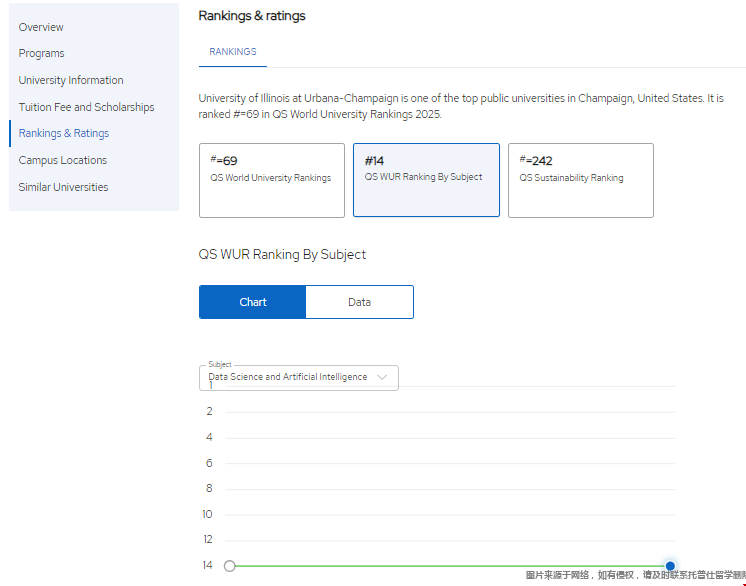
Task: Open the Overview section in sidebar
Action: point(41,27)
